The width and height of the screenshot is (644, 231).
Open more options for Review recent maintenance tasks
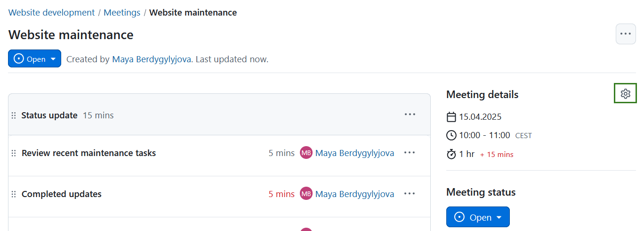tap(410, 153)
